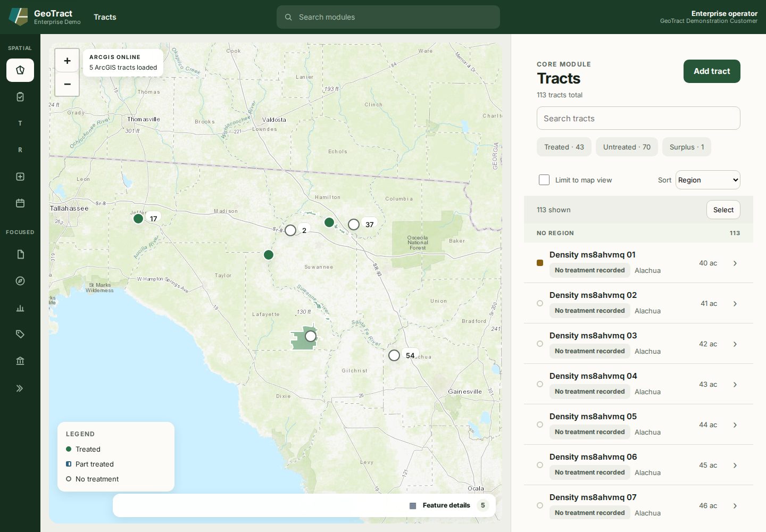Click the search magnifier icon

pyautogui.click(x=288, y=17)
